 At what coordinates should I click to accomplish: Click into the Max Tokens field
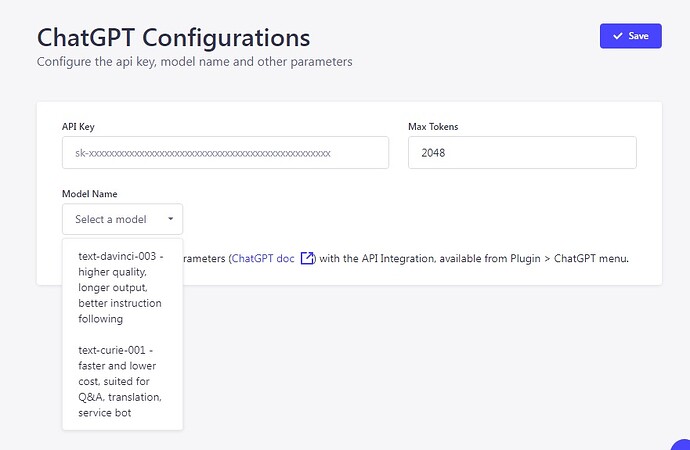[522, 153]
